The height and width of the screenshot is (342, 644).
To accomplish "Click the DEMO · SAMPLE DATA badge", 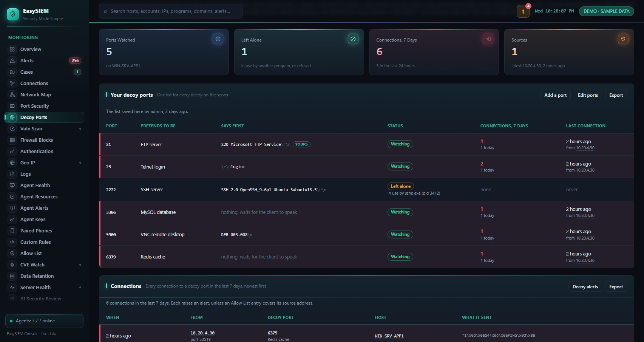I will [x=607, y=11].
